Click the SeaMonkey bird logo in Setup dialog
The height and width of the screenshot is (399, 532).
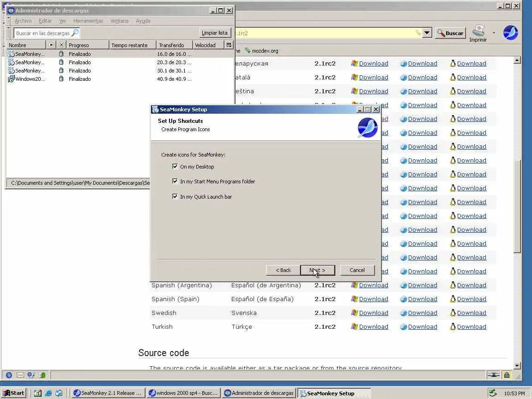(x=368, y=127)
